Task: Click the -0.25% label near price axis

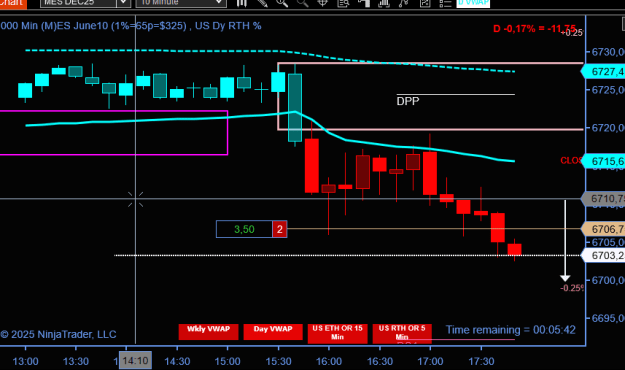Action: (572, 288)
